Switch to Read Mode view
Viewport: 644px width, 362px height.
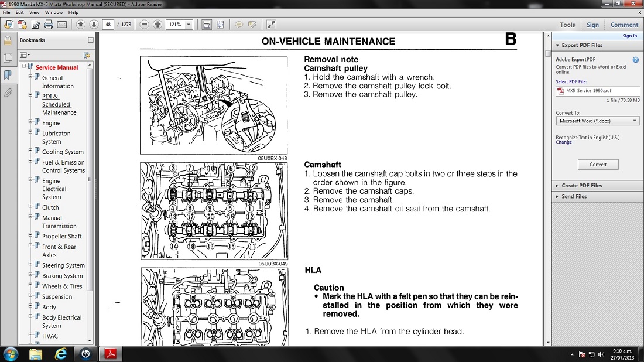pyautogui.click(x=271, y=25)
